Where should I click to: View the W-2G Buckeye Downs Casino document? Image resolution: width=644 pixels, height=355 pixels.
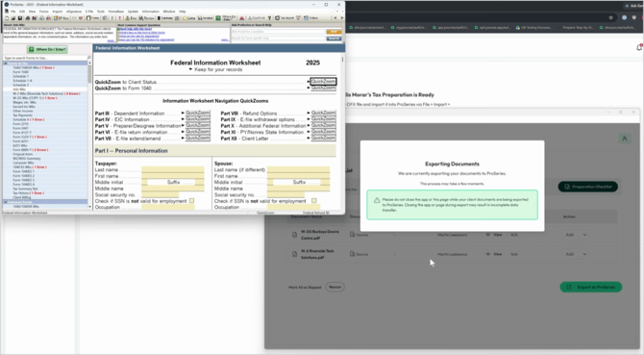click(494, 235)
